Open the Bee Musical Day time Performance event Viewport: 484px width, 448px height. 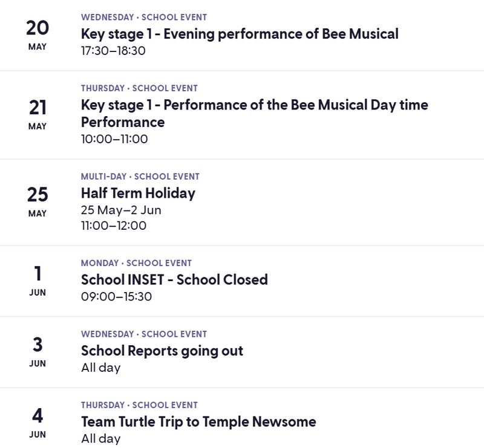coord(255,113)
